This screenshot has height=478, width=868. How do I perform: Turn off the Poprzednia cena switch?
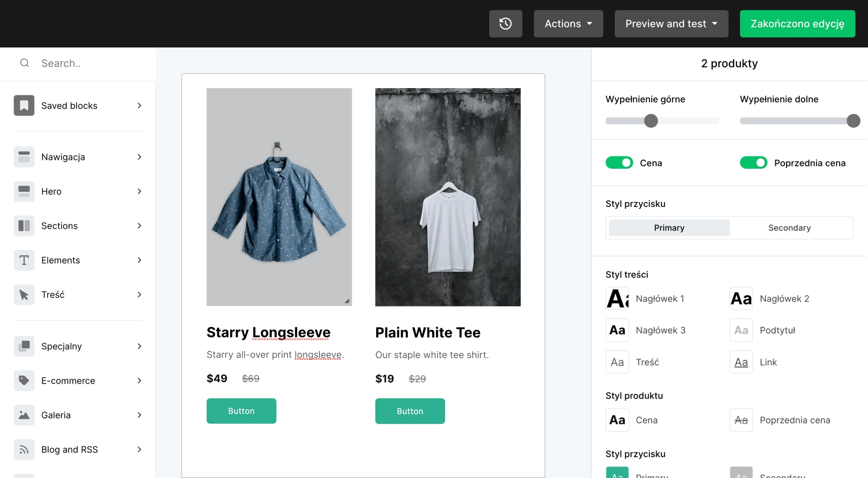[x=753, y=163]
